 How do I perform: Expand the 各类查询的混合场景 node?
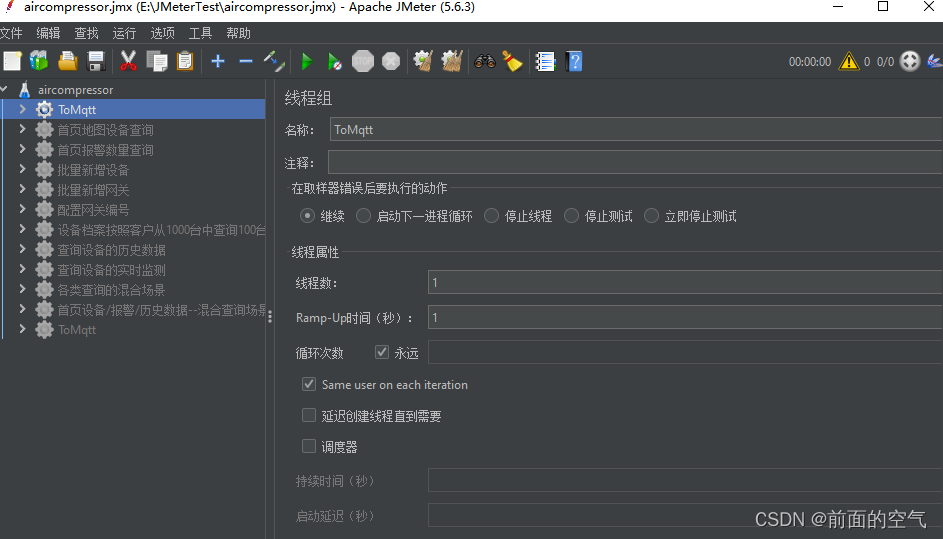(23, 289)
